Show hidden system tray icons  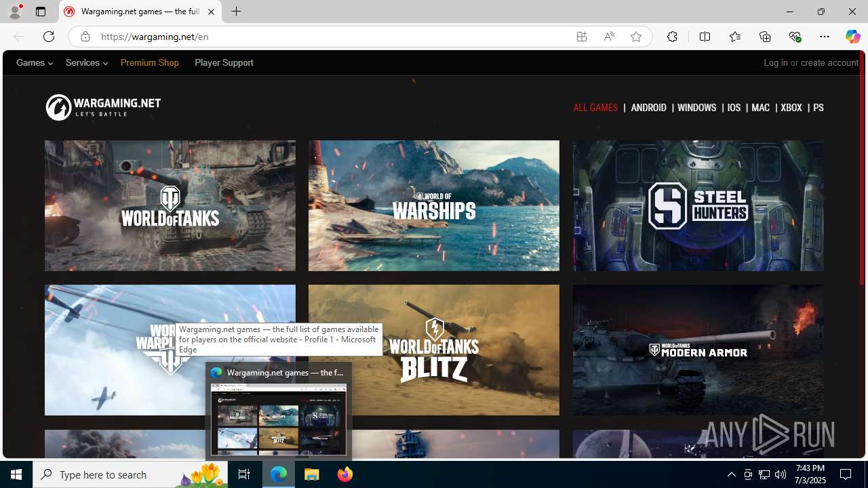(x=731, y=474)
